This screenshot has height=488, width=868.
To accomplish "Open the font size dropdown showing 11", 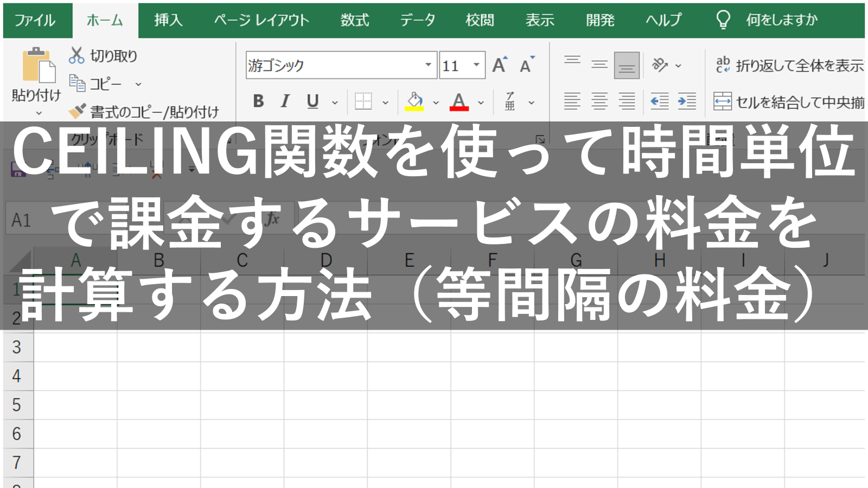I will click(476, 65).
